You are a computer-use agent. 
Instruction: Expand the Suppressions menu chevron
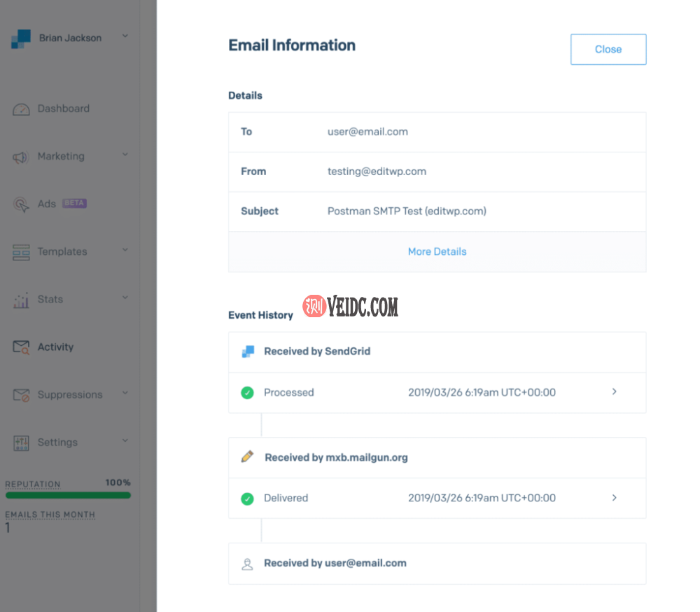click(125, 393)
